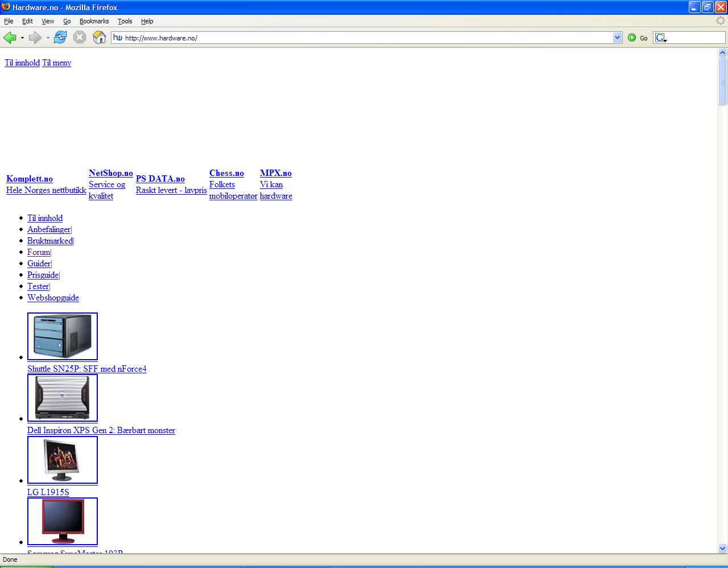This screenshot has height=568, width=728.
Task: Click the Firefox throbber activity icon
Action: (x=721, y=20)
